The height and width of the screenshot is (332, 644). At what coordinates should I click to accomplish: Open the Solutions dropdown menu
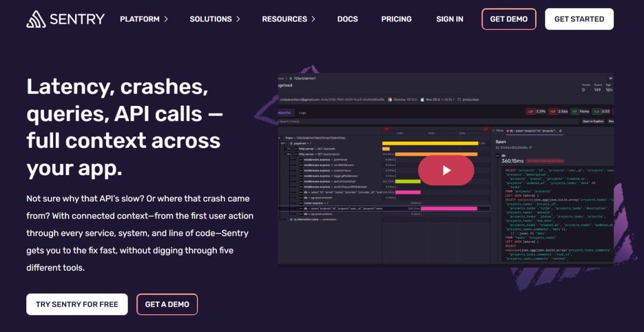215,19
